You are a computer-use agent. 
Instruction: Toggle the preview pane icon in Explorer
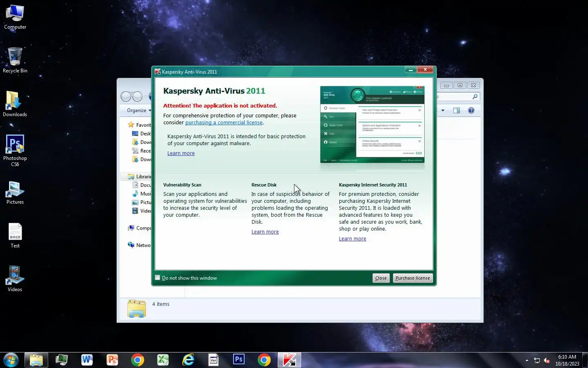(457, 110)
